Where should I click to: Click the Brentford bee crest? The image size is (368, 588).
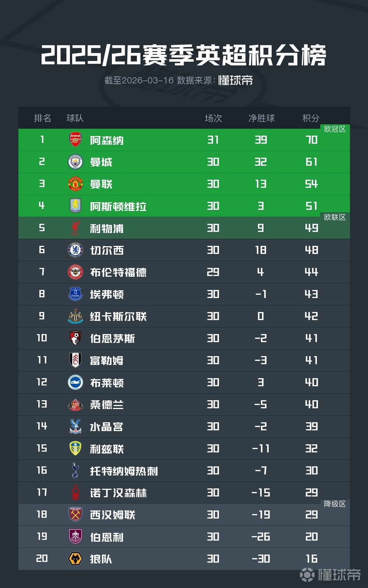tap(75, 272)
